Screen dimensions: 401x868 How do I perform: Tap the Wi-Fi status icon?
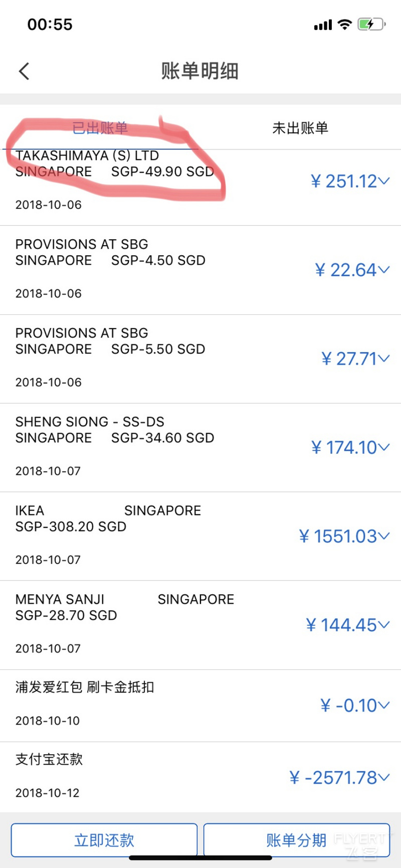pos(345,24)
